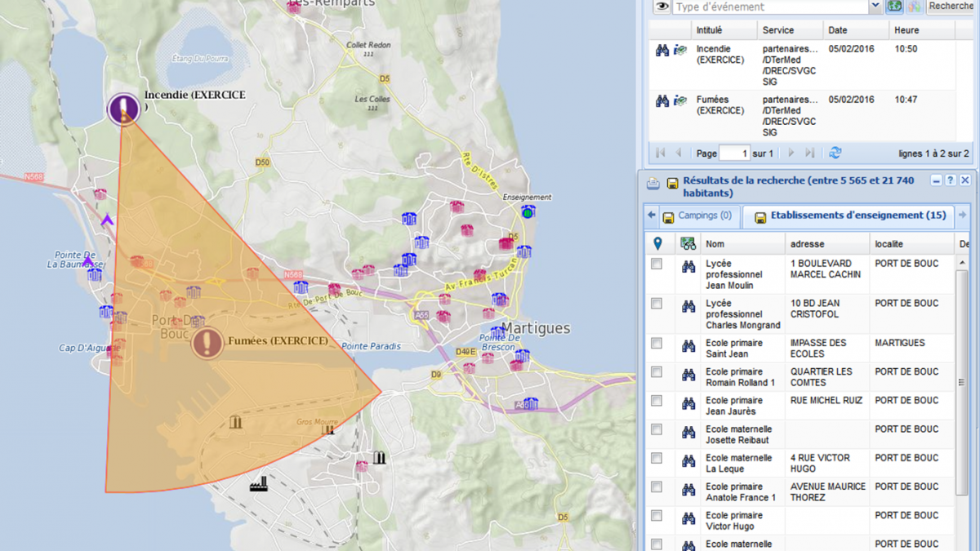Refresh the events list
The image size is (980, 551).
click(x=835, y=153)
